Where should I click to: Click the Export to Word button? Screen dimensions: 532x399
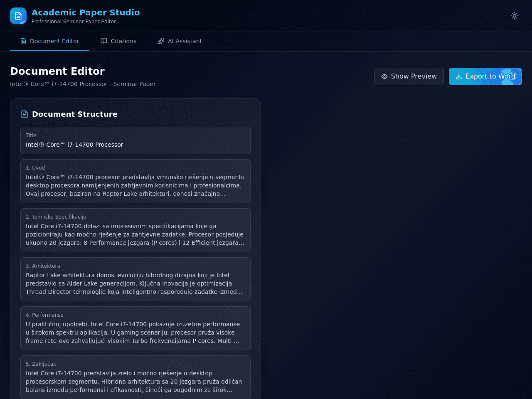[x=485, y=76]
